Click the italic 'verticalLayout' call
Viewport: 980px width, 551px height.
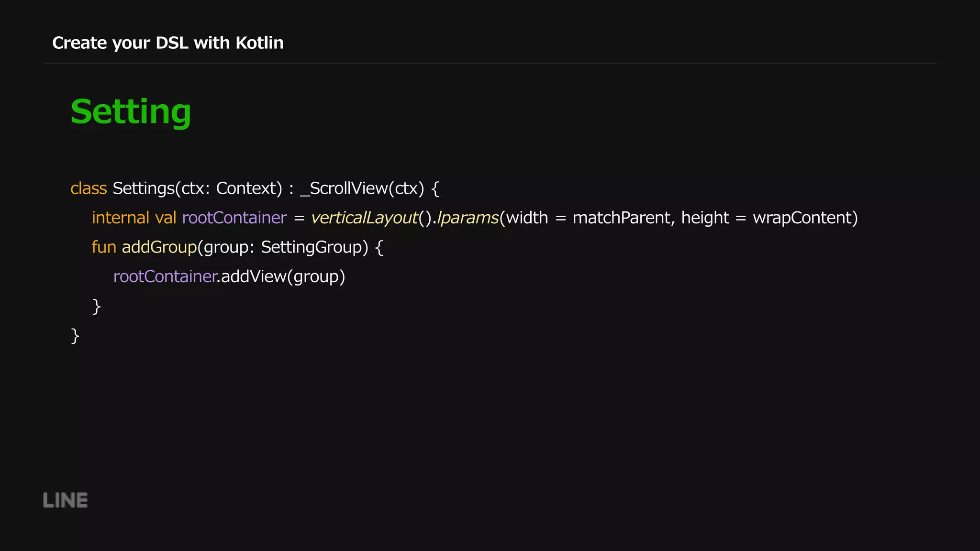tap(365, 218)
